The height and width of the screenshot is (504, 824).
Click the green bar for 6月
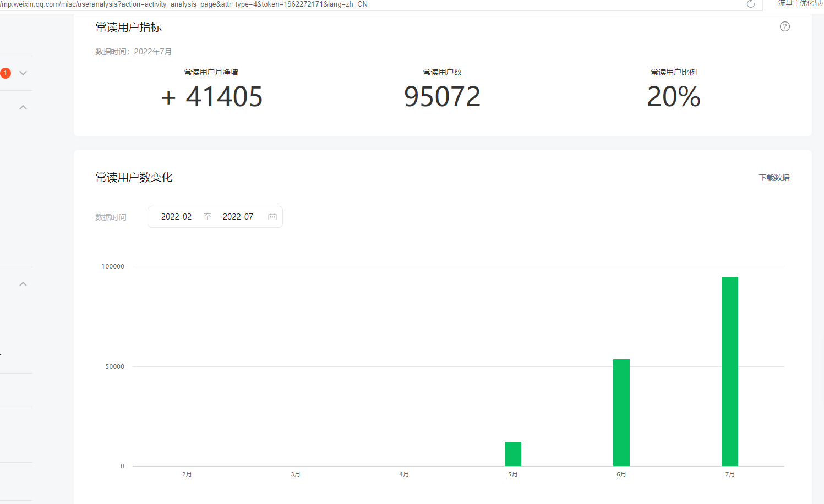pos(621,413)
